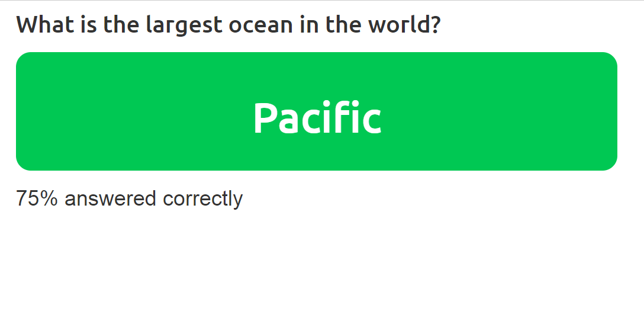Click the word "answered" below the button
This screenshot has width=644, height=330.
110,198
